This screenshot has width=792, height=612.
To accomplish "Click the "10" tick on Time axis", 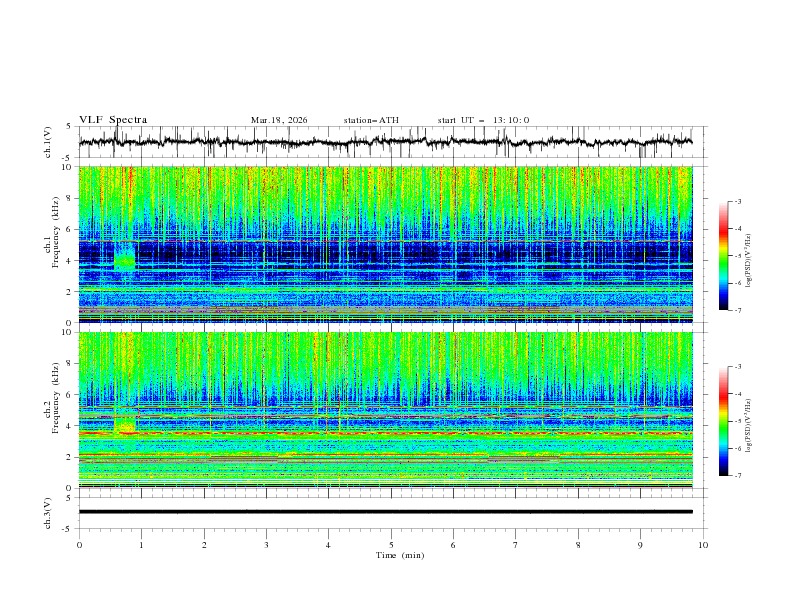I will (x=703, y=545).
